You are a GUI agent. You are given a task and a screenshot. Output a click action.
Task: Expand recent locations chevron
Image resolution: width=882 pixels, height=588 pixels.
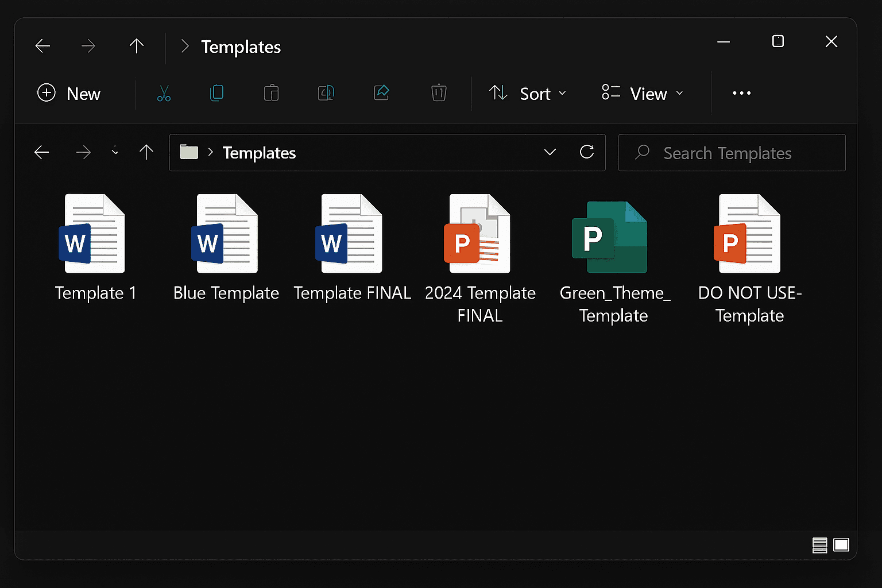115,151
